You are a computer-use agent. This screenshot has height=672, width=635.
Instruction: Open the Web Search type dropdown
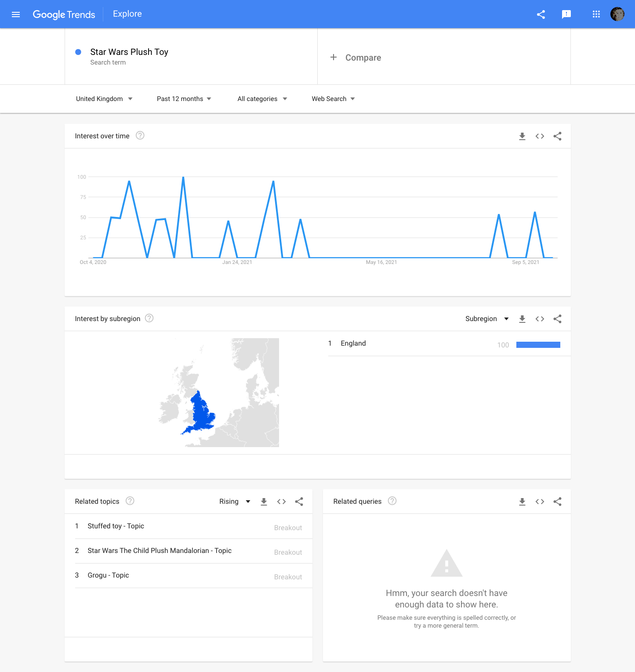[x=334, y=99]
